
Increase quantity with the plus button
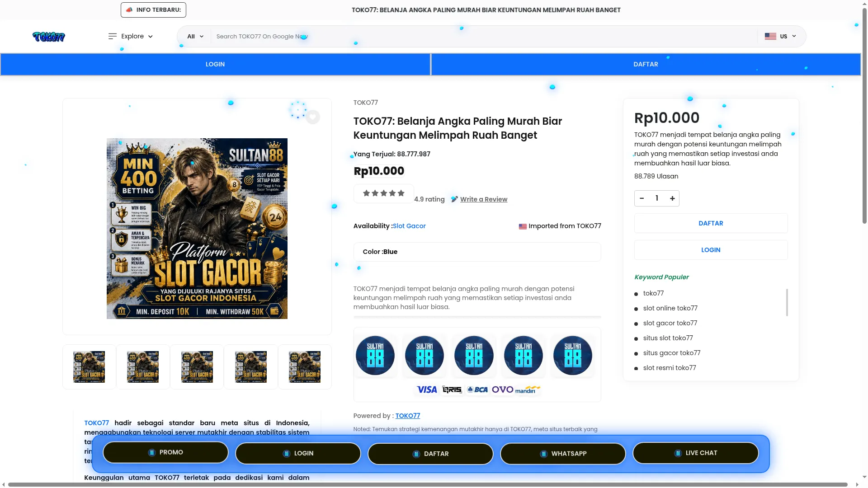(672, 198)
